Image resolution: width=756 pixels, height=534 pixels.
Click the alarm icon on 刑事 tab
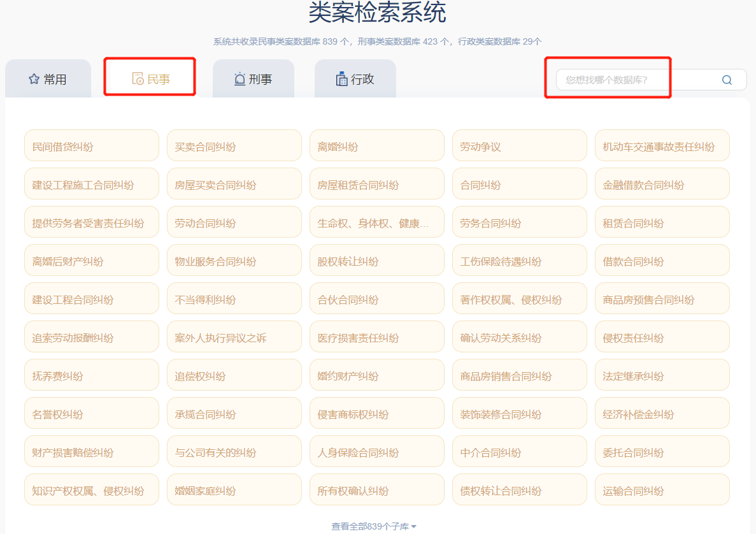click(x=239, y=79)
